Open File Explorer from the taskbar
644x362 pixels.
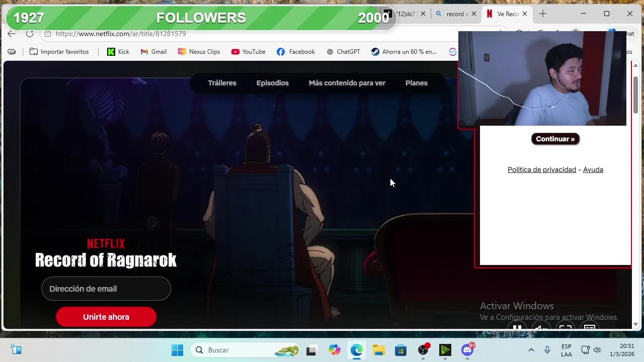379,350
